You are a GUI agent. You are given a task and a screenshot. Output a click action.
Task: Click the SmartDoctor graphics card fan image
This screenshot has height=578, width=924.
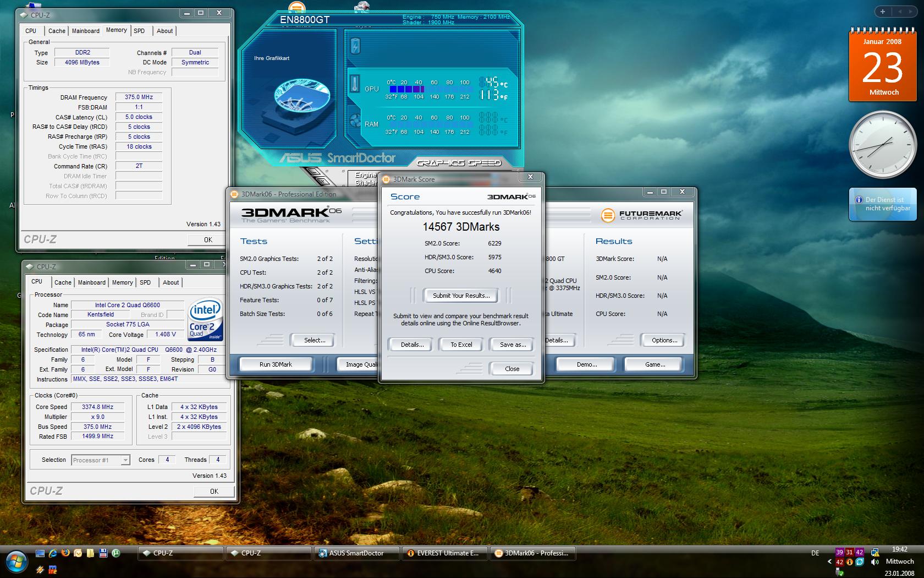302,97
